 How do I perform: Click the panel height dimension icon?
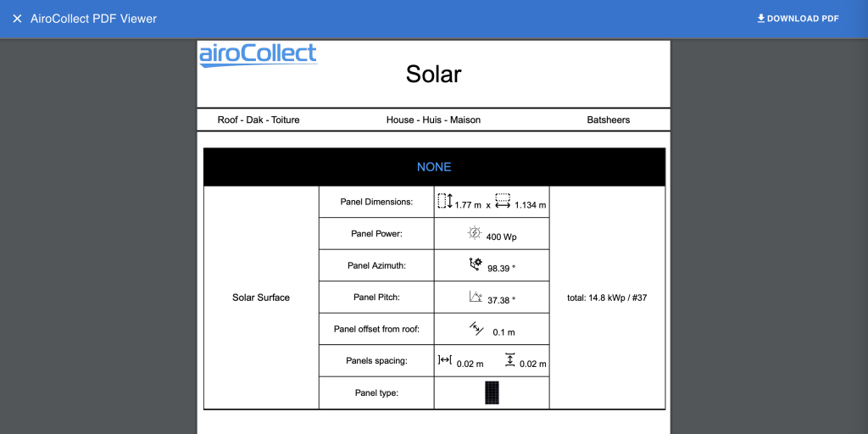(x=445, y=201)
